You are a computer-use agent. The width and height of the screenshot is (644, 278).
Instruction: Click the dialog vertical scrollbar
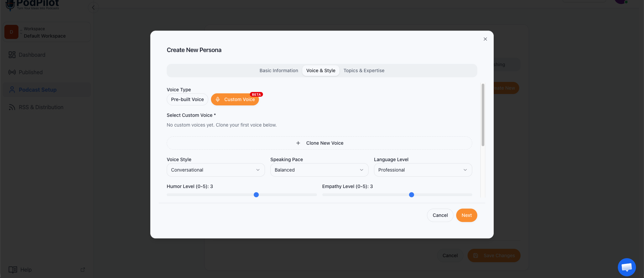[x=483, y=115]
